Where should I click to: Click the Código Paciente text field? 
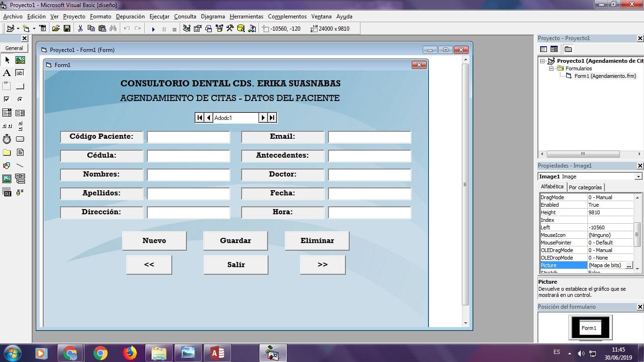point(188,137)
